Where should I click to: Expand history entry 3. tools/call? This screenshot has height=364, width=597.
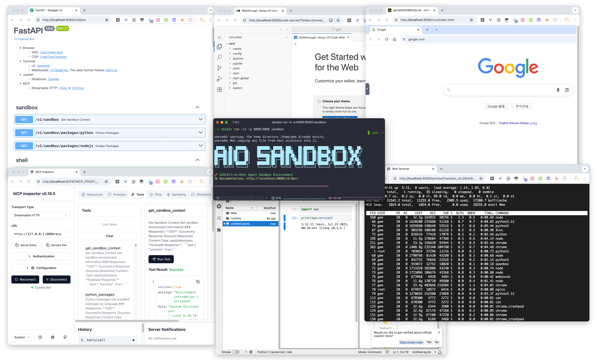click(x=108, y=340)
